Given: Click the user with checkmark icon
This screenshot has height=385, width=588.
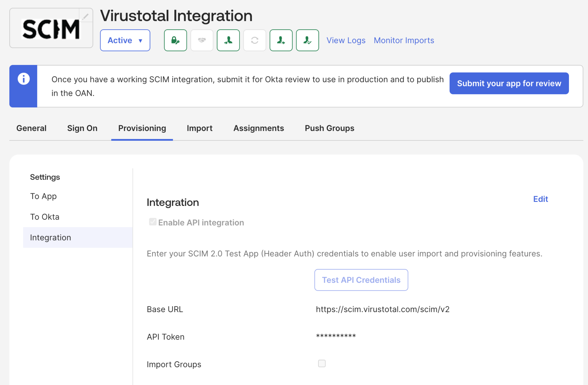Looking at the screenshot, I should [x=307, y=40].
